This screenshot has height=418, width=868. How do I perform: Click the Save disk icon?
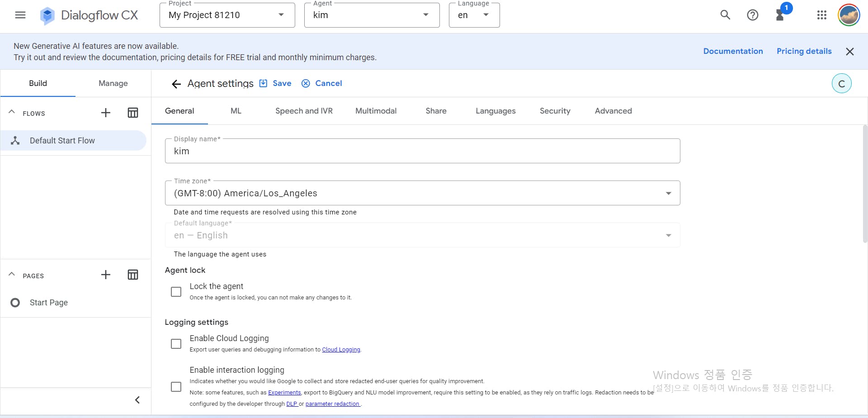click(263, 83)
